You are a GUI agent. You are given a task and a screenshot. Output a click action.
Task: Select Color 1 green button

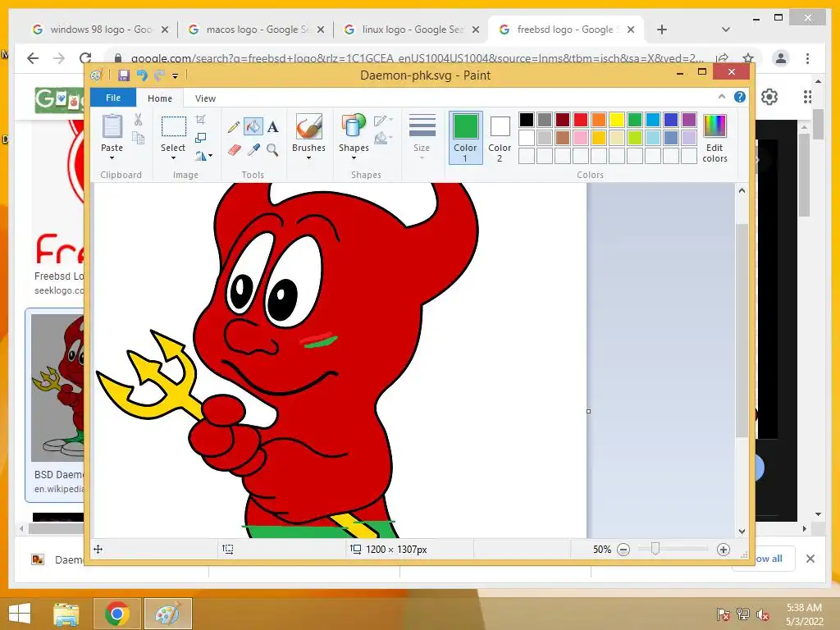[466, 137]
